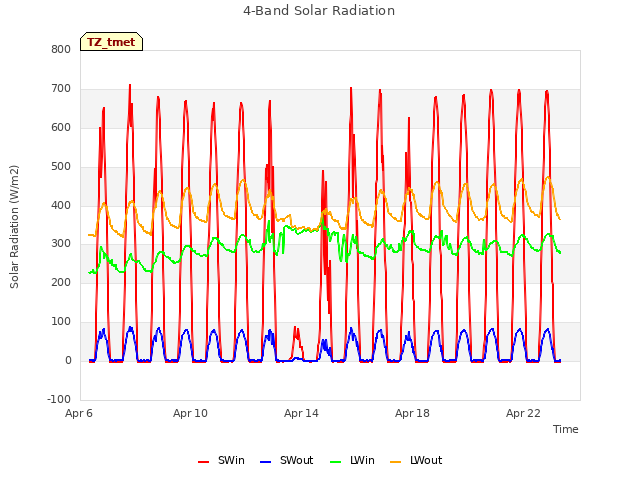Click the Solar Radiation (W/m2) axis title
This screenshot has height=480, width=640.
14,227
